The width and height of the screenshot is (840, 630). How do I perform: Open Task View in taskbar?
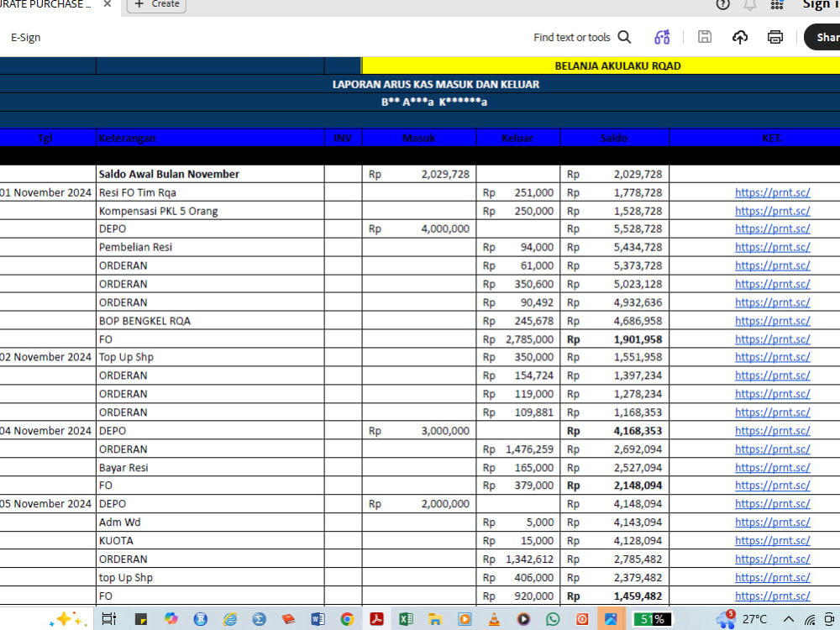click(x=108, y=619)
